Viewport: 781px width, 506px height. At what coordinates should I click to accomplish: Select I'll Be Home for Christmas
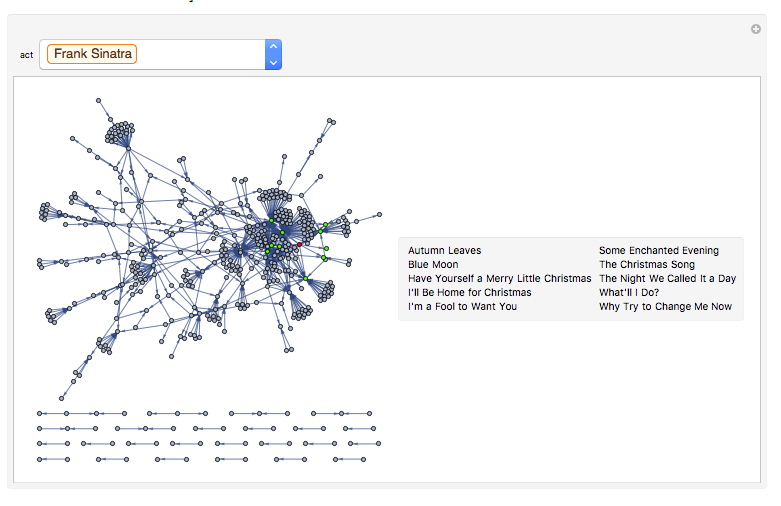[470, 292]
